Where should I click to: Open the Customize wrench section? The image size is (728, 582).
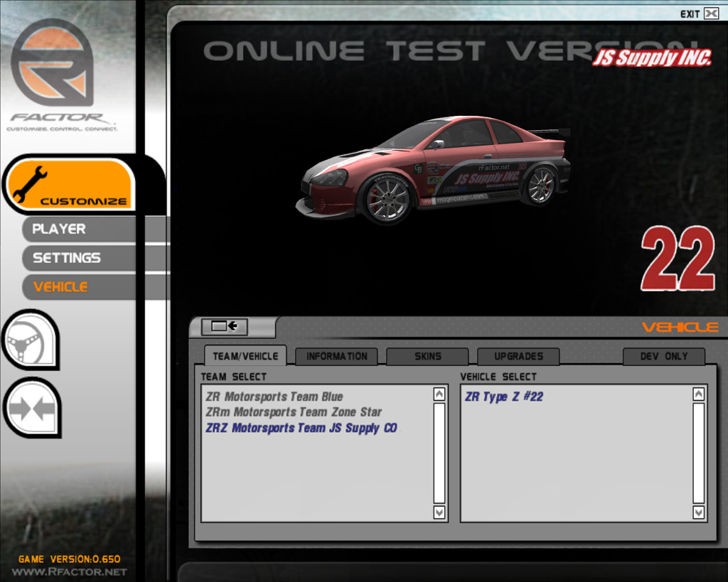[70, 184]
